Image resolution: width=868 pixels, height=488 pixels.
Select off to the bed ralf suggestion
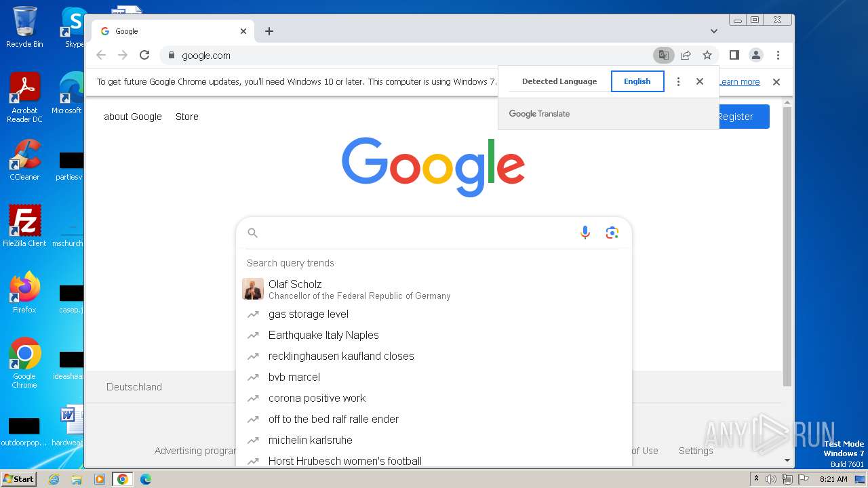tap(434, 419)
